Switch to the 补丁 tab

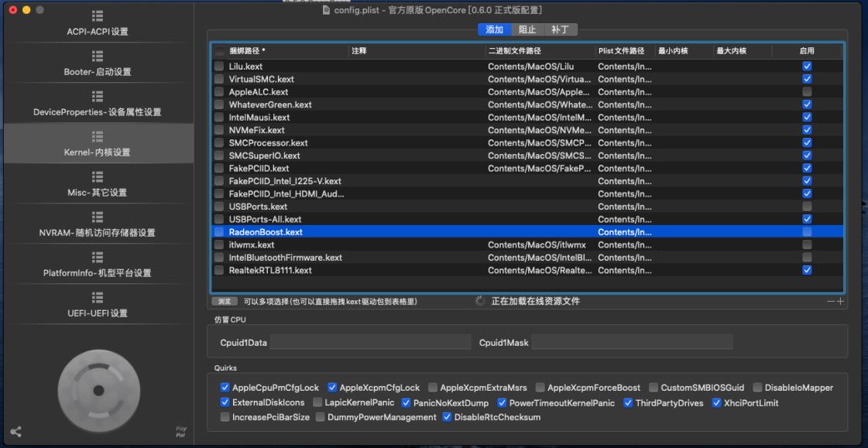(x=560, y=29)
